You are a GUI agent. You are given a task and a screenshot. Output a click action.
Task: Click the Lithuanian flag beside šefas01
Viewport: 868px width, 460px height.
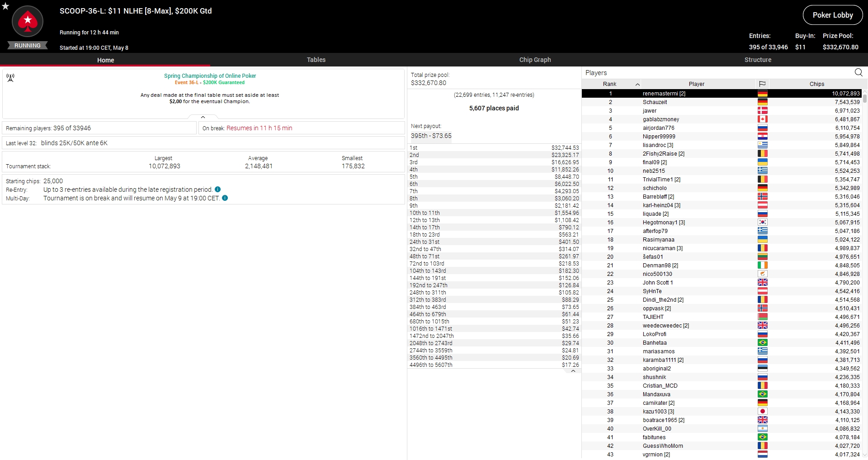point(762,257)
